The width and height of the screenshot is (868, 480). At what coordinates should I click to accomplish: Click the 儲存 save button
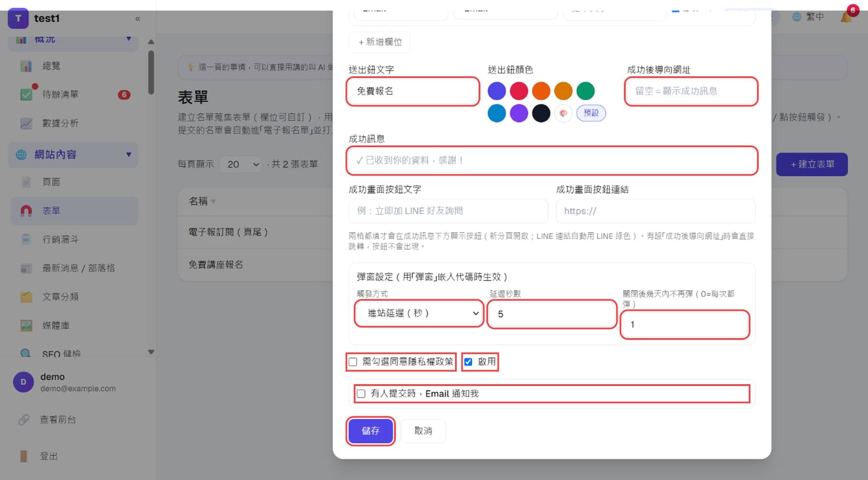(x=371, y=431)
